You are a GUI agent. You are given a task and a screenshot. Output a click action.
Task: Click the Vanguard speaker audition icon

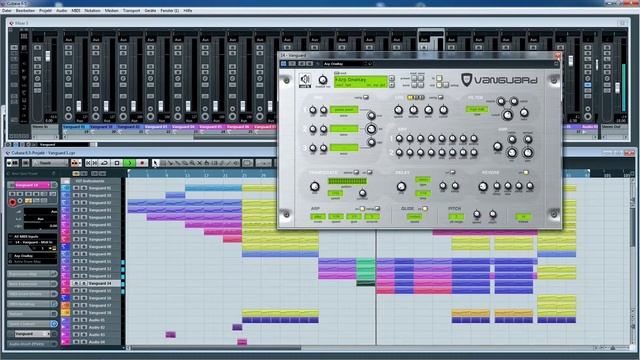tap(304, 79)
